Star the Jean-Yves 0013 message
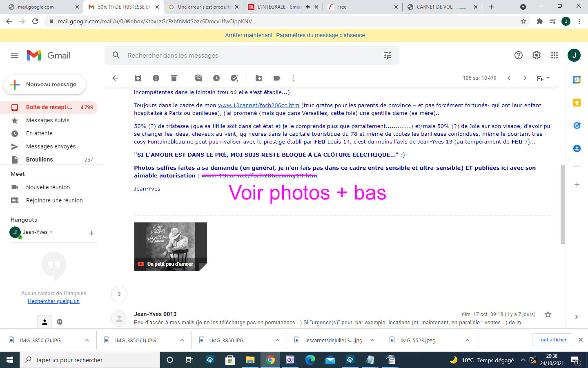588x368 pixels. 548,314
